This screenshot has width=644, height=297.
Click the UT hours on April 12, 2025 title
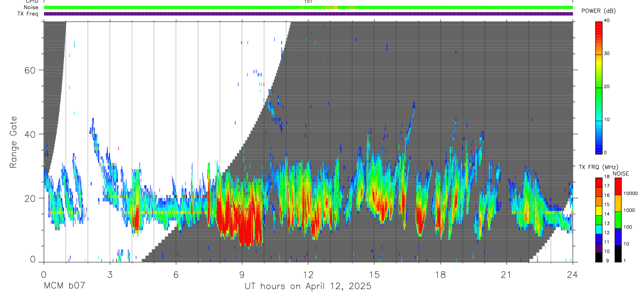[x=308, y=286]
